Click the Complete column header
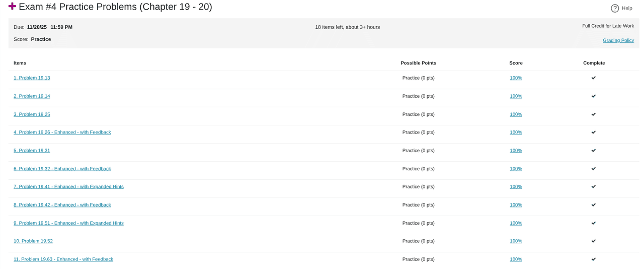This screenshot has width=644, height=269. (x=594, y=63)
